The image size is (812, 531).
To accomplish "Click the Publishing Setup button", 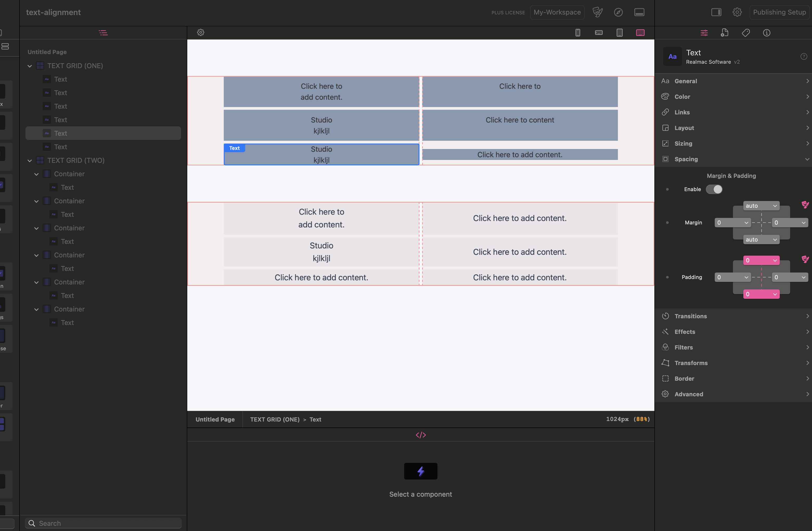I will point(779,12).
